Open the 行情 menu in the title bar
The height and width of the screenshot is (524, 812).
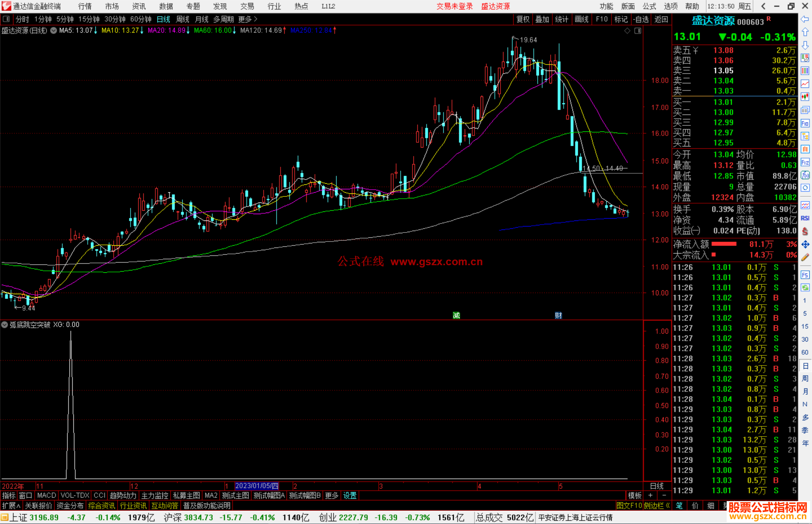point(85,6)
